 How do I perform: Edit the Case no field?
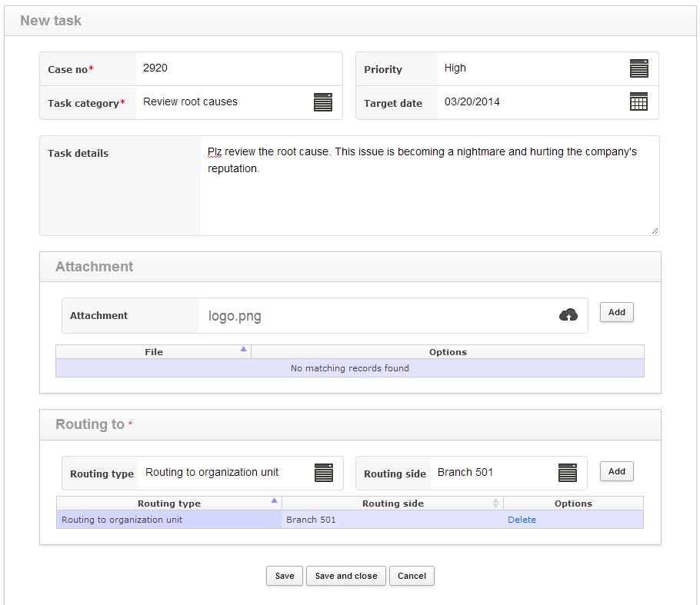pos(231,68)
